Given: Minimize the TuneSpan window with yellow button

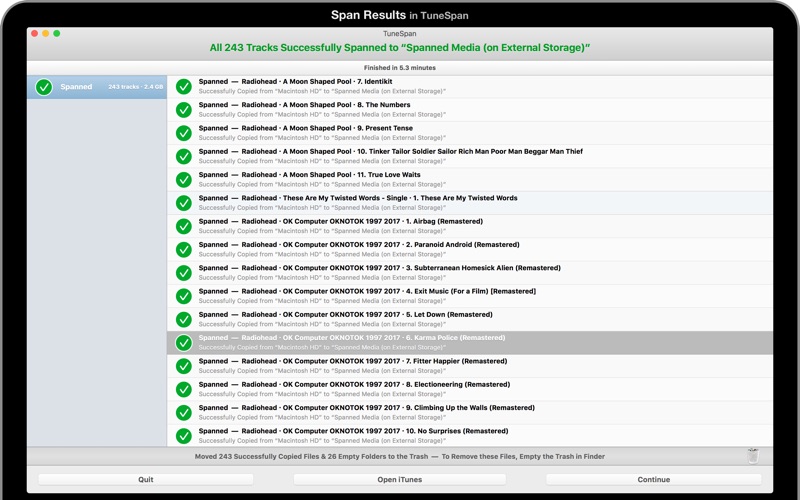Looking at the screenshot, I should [46, 34].
